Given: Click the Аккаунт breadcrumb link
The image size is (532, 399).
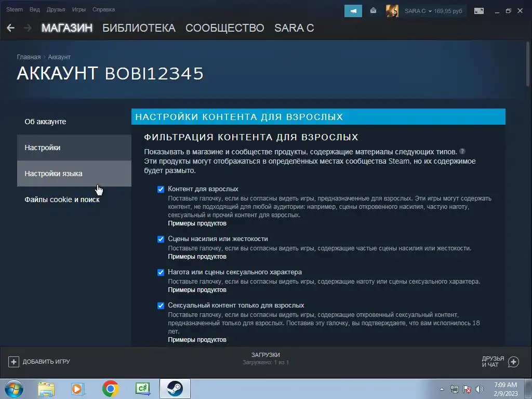Looking at the screenshot, I should (59, 57).
